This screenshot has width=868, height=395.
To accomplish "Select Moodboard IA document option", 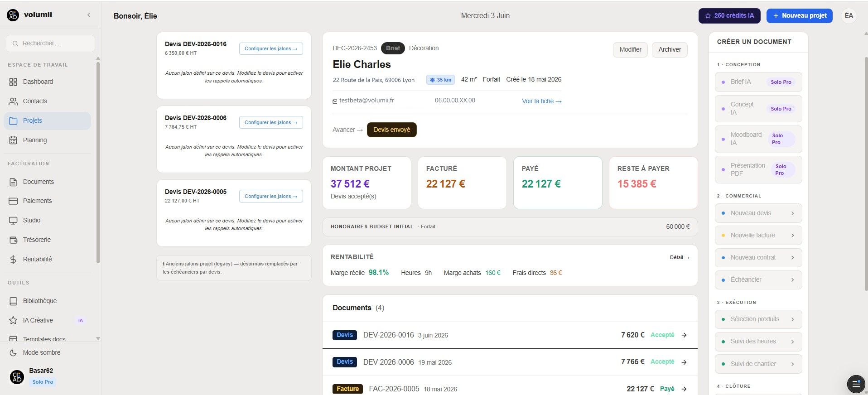I will (x=758, y=139).
